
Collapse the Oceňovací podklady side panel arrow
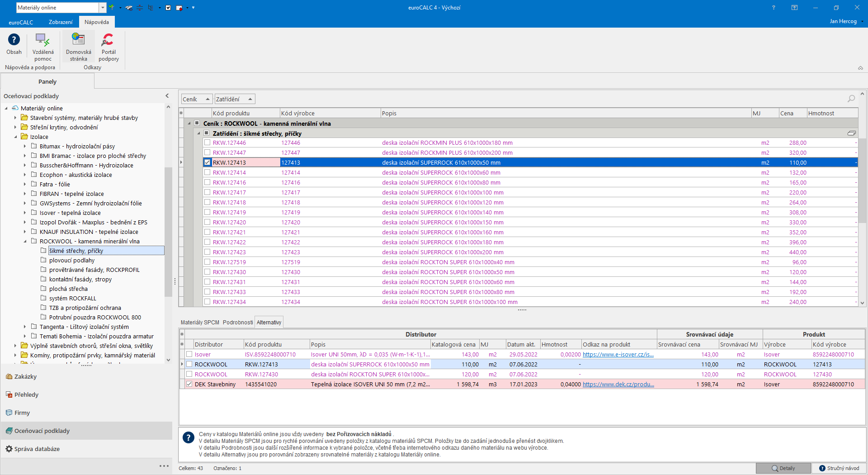(167, 96)
